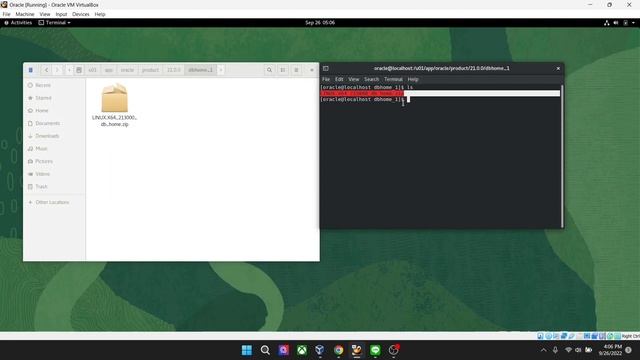Open VirtualBox Help menu
The width and height of the screenshot is (640, 360).
(x=100, y=14)
